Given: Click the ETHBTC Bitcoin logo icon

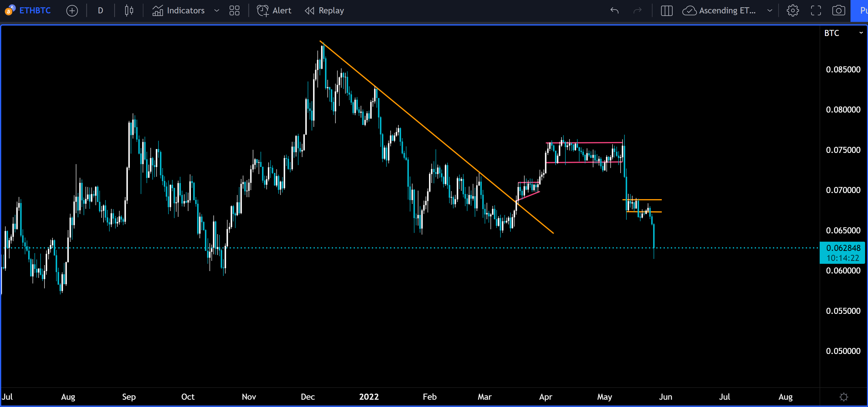Looking at the screenshot, I should [x=10, y=10].
